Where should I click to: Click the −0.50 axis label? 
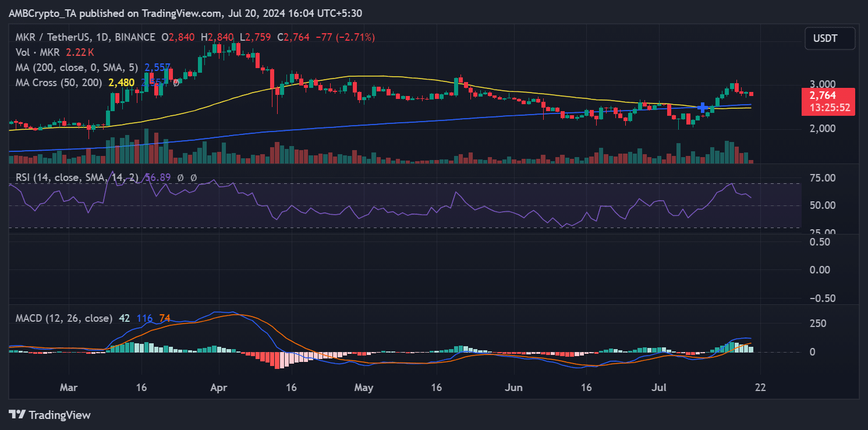[821, 298]
